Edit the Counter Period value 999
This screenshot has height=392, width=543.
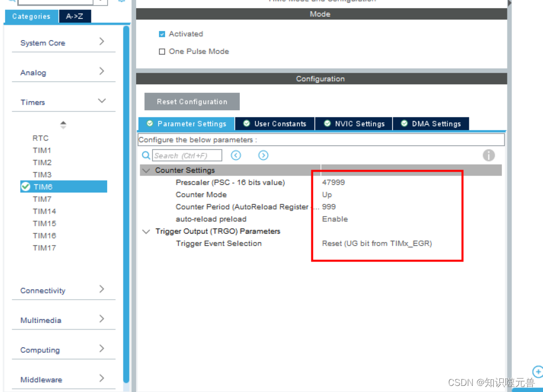click(x=329, y=207)
